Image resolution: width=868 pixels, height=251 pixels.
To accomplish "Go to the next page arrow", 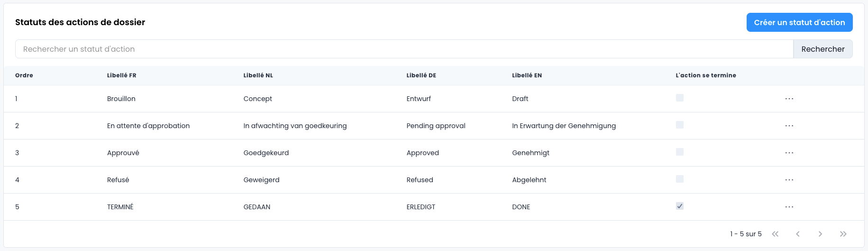I will pos(820,234).
